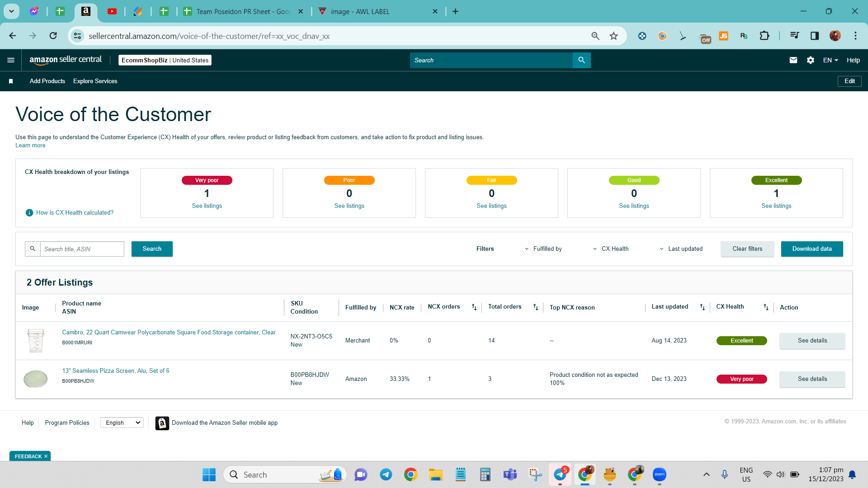Click See listings under Excellent

pos(777,206)
